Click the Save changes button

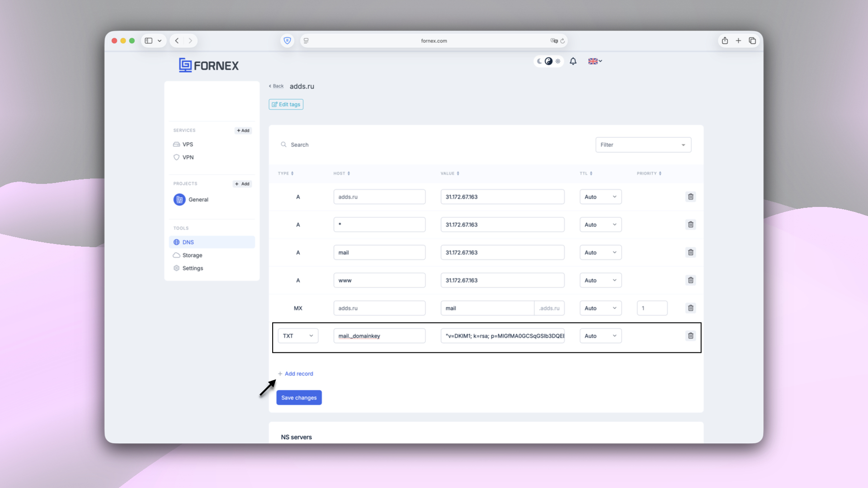[x=299, y=397]
